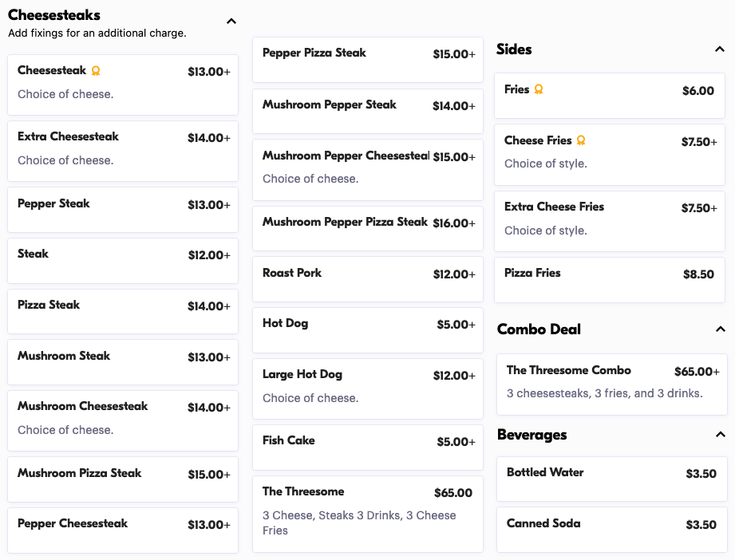Select the Bottled Water beverage
Screen dimensions: 735x560
(x=612, y=479)
